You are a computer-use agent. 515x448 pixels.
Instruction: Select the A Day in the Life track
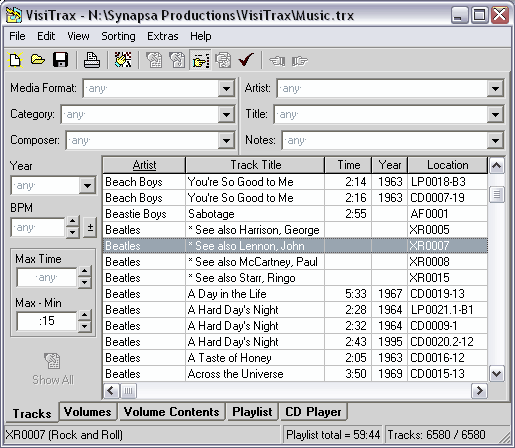295,294
